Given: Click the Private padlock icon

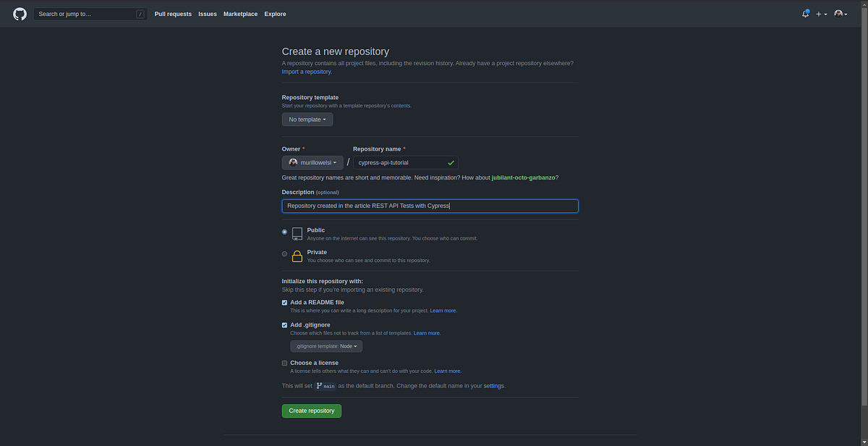Looking at the screenshot, I should [x=297, y=256].
